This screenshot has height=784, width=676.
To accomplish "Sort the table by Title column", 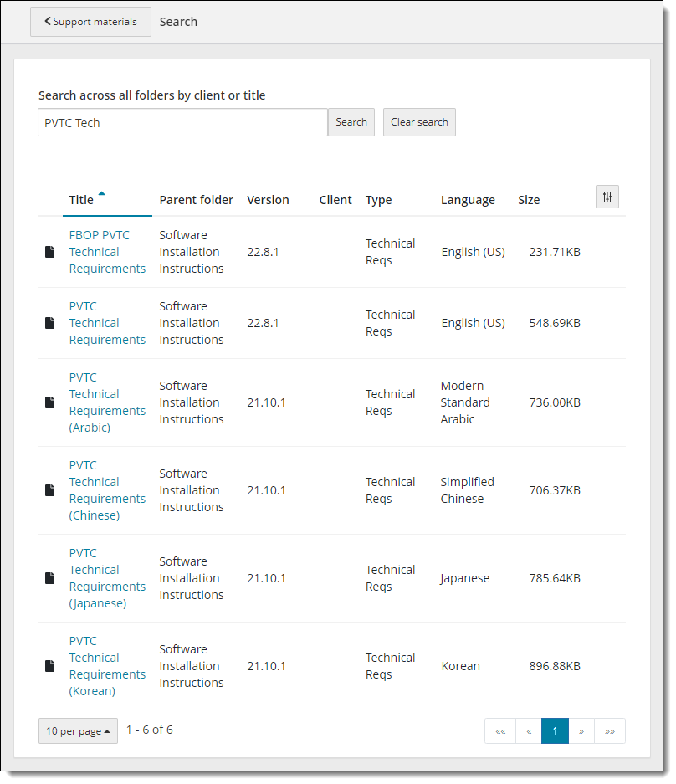I will click(x=82, y=200).
